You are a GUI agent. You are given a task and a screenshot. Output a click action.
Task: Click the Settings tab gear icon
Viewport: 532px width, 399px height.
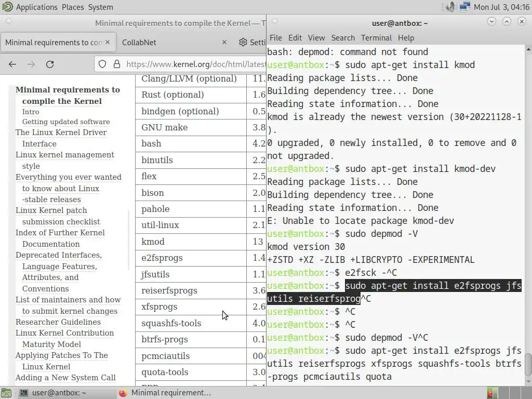click(x=243, y=42)
